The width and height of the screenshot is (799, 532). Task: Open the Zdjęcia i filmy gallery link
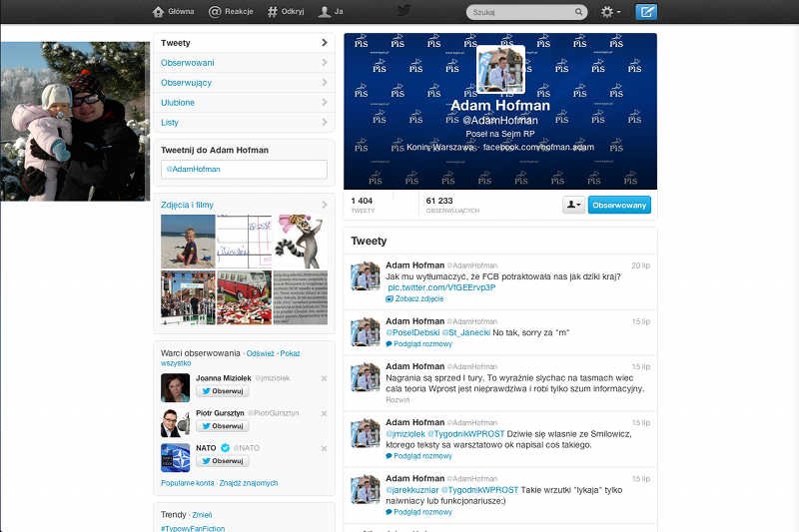[x=187, y=205]
